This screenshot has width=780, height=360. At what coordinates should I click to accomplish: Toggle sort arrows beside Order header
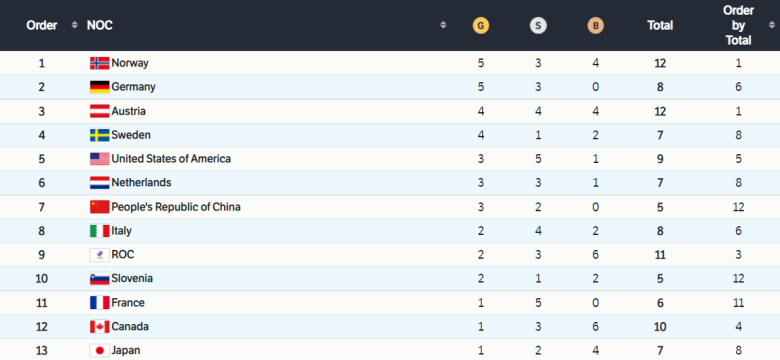point(75,25)
